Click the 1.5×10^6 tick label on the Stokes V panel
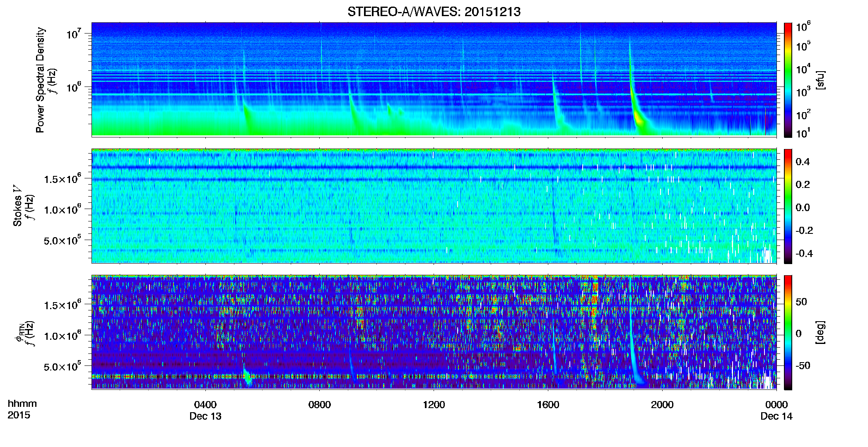 63,178
